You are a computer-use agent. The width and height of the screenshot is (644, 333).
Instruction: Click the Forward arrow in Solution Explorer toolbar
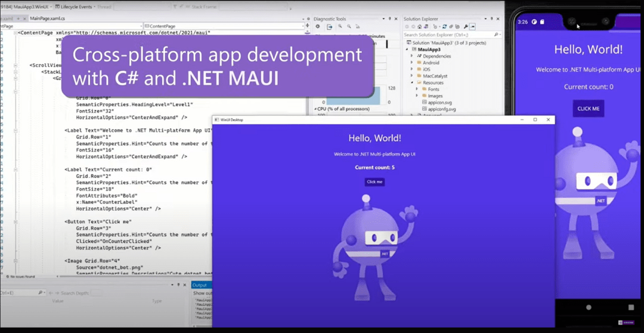413,27
